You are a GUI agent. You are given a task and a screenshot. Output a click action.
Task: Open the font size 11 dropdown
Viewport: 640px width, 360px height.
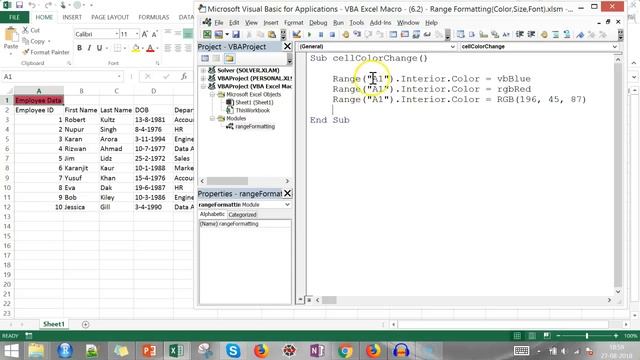(137, 34)
